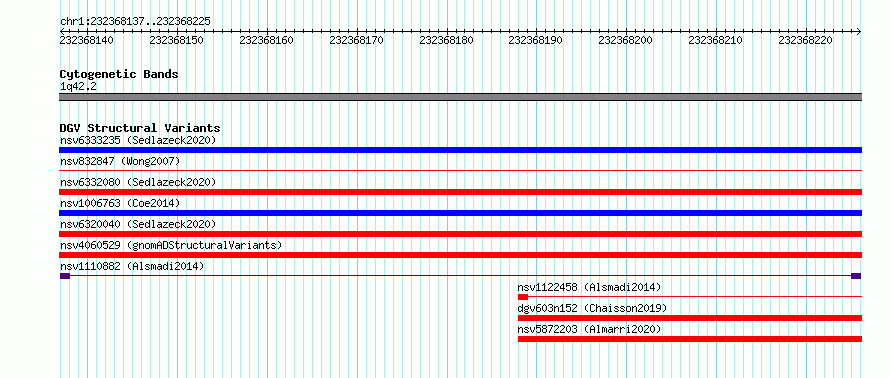
Task: Click the right arrowhead of the coordinate ruler
Action: point(859,31)
